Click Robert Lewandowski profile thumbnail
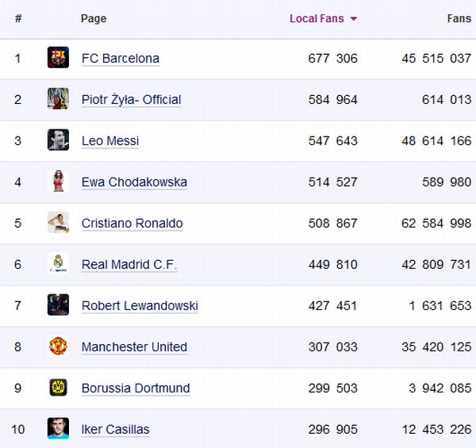This screenshot has height=448, width=476. [58, 305]
